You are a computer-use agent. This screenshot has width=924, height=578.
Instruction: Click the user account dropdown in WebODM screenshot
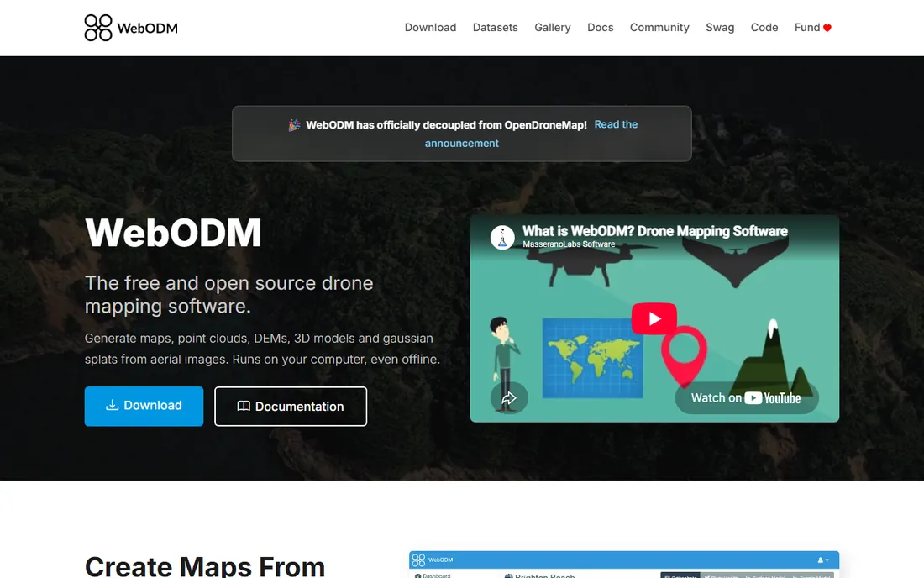[x=823, y=560]
